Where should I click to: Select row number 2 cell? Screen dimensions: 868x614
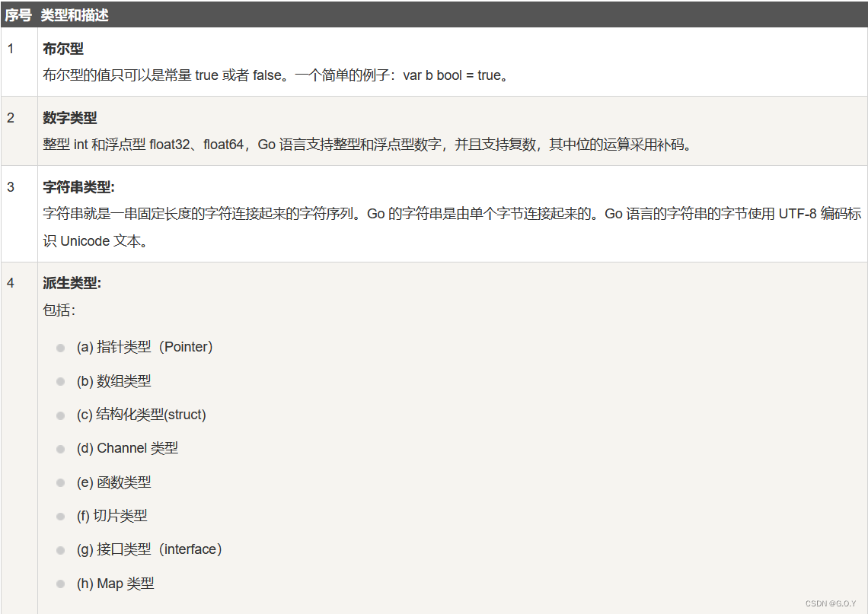tap(19, 131)
